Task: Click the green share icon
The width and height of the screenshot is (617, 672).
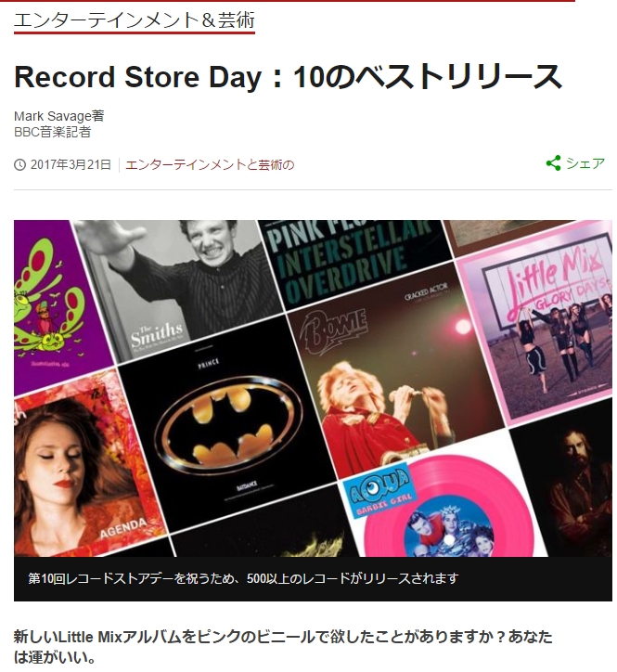Action: click(x=553, y=163)
